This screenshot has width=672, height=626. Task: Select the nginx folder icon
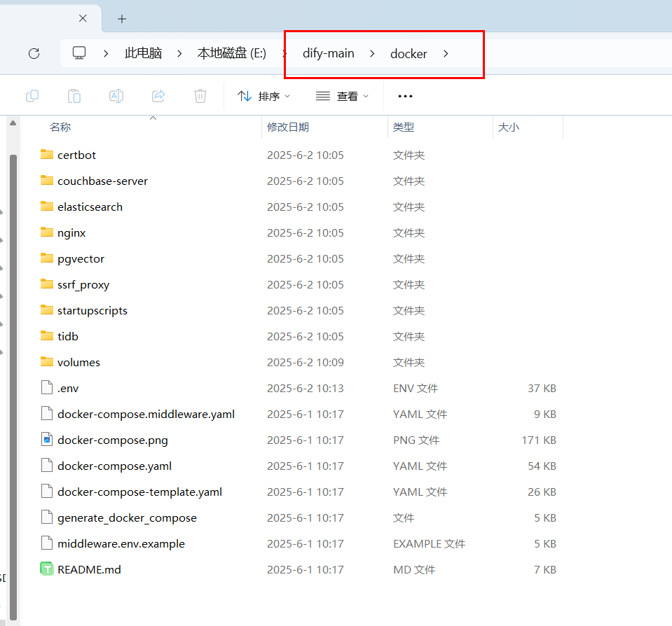(x=47, y=232)
